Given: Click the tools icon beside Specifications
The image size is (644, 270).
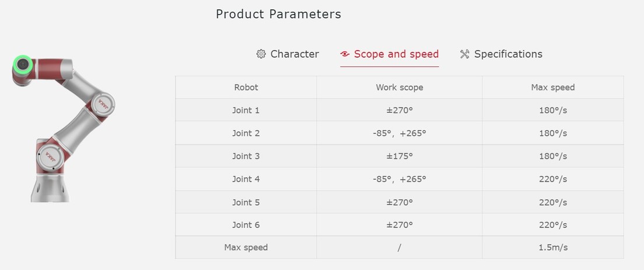Looking at the screenshot, I should point(464,54).
